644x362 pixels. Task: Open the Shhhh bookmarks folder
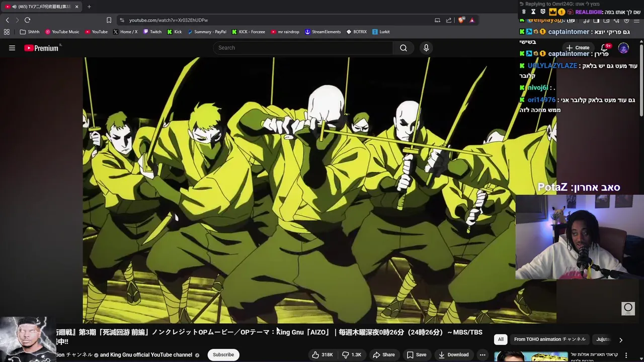pyautogui.click(x=30, y=32)
